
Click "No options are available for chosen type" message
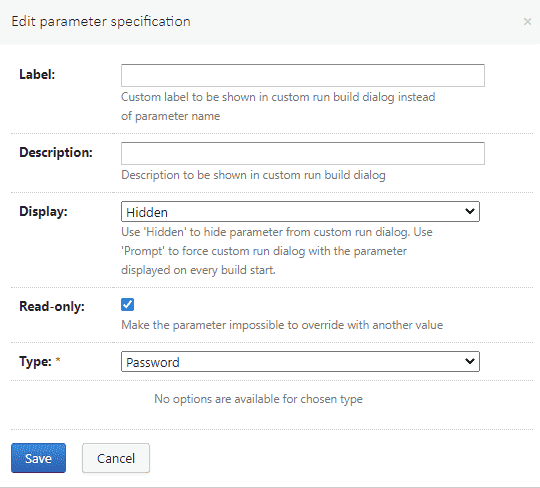click(258, 399)
